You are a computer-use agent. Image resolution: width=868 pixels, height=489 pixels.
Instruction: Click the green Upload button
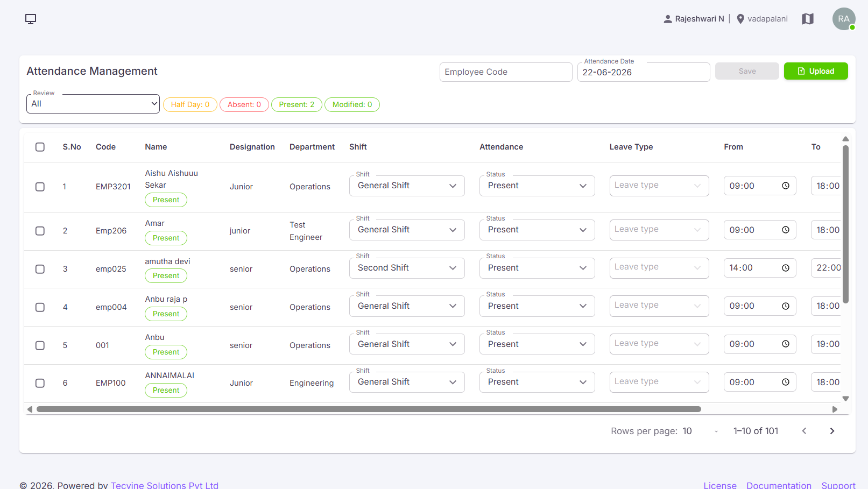click(816, 71)
